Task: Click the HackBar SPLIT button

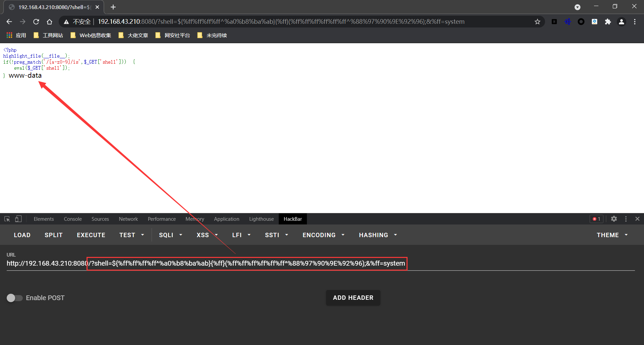Action: (x=54, y=235)
